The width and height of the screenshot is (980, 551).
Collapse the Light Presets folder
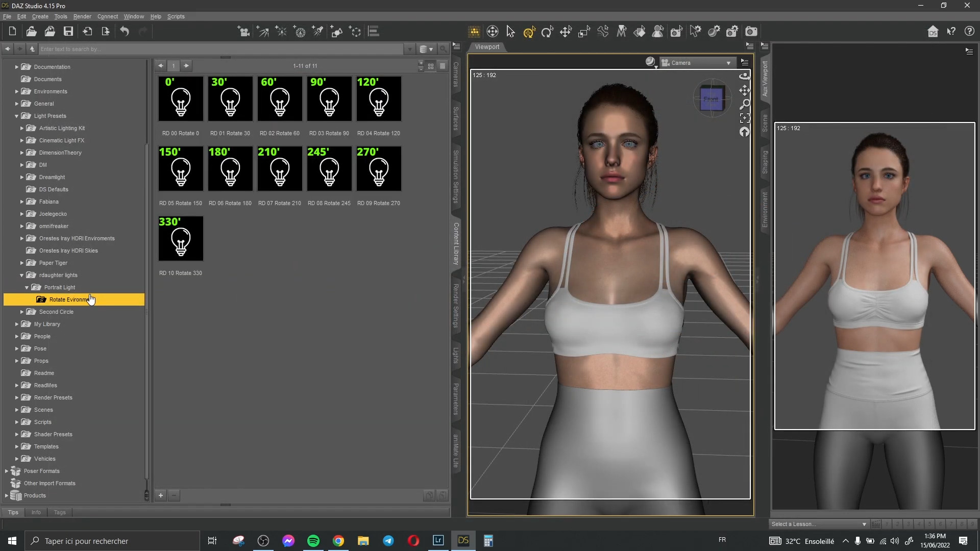pyautogui.click(x=16, y=116)
